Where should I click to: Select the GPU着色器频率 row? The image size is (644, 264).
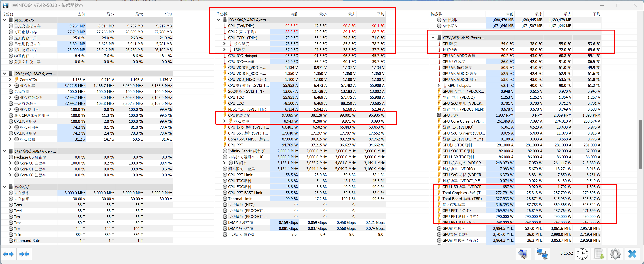pos(516,235)
